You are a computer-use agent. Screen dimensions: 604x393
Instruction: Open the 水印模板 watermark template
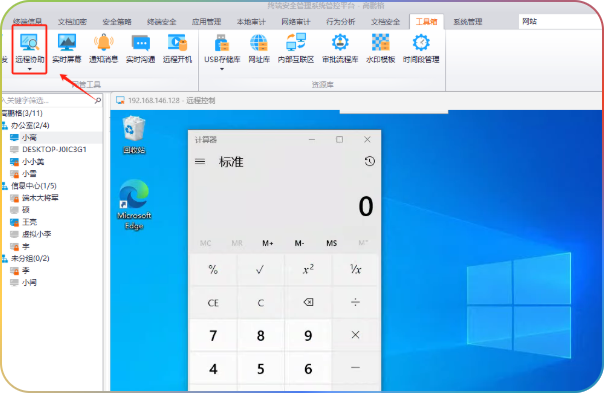(381, 49)
